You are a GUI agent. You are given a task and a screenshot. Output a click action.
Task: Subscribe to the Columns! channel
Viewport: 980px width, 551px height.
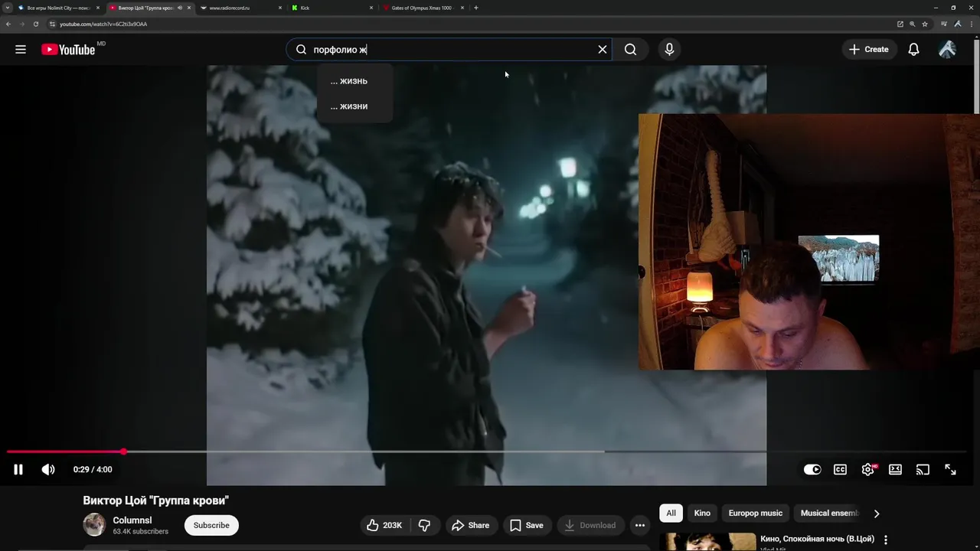coord(211,525)
